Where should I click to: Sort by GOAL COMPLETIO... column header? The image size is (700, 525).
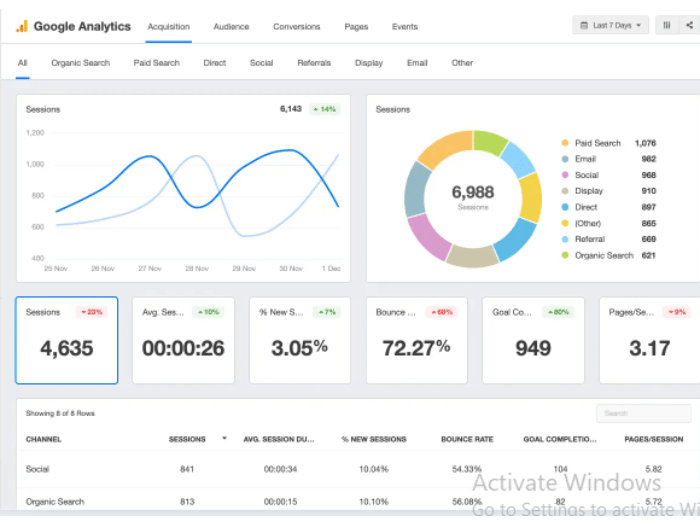pos(560,439)
